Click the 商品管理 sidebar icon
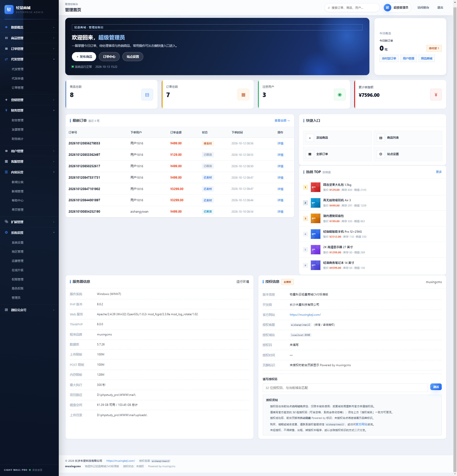This screenshot has width=457, height=476. click(6, 38)
